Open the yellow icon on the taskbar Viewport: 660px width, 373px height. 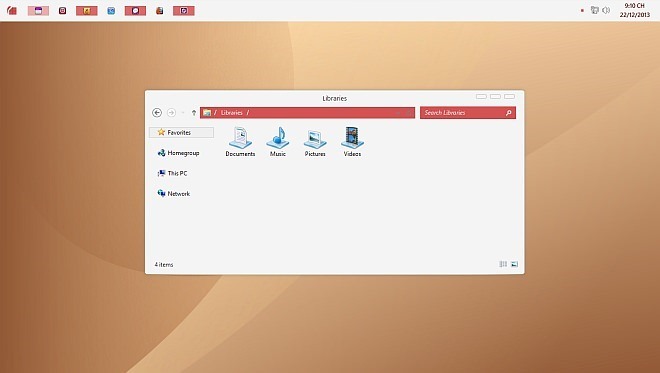(87, 11)
